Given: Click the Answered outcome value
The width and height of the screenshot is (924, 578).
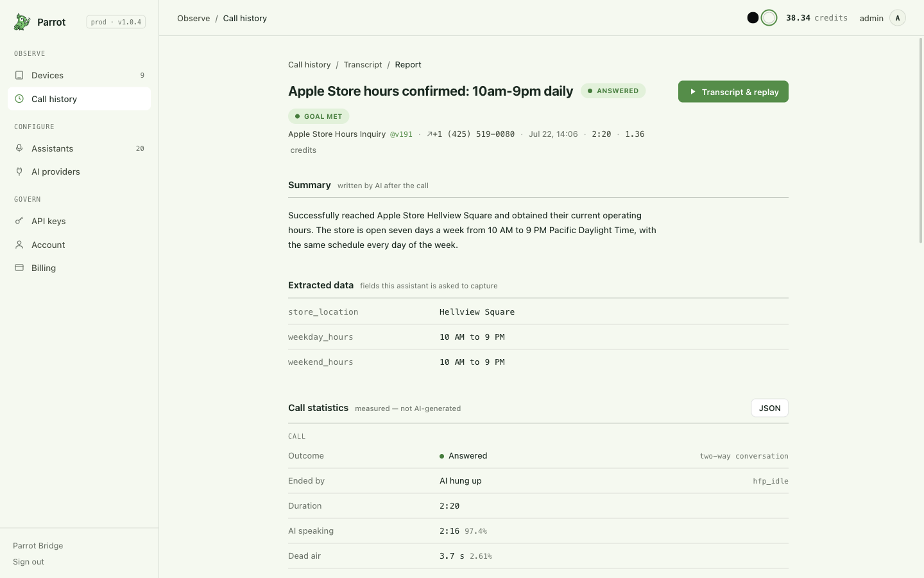Looking at the screenshot, I should click(463, 456).
